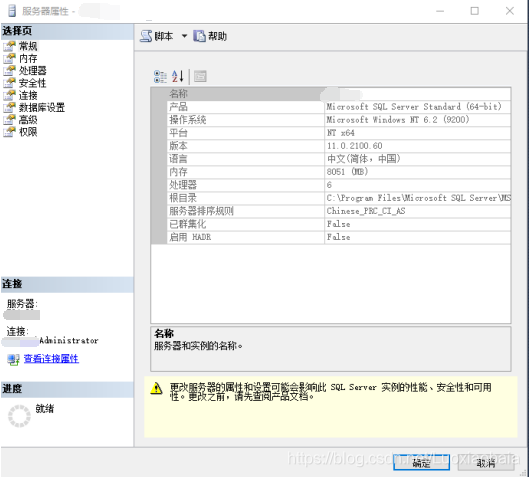Click the value Microsoft Windows NT 6.2 (9200)
Image resolution: width=530 pixels, height=477 pixels.
click(398, 120)
